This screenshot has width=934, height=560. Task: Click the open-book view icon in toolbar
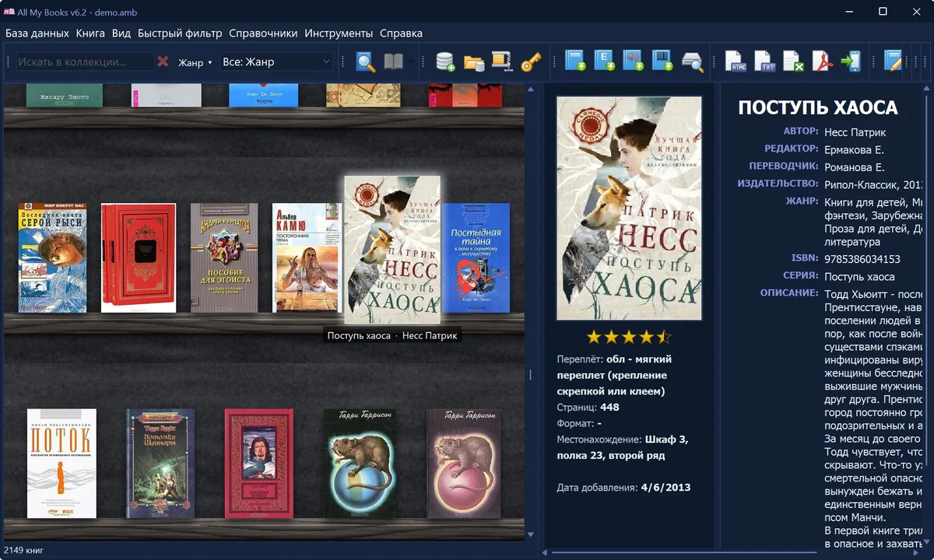click(x=394, y=61)
